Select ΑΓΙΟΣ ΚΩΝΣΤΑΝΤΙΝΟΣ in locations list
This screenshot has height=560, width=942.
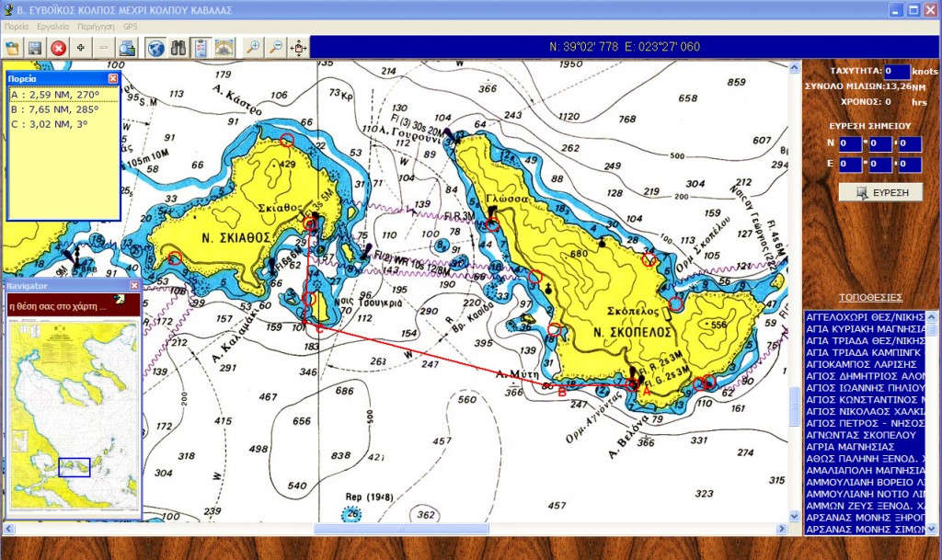pos(865,400)
